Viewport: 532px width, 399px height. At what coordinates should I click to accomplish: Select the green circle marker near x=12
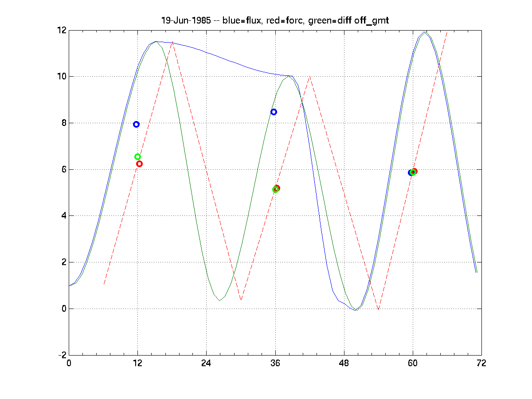point(137,157)
